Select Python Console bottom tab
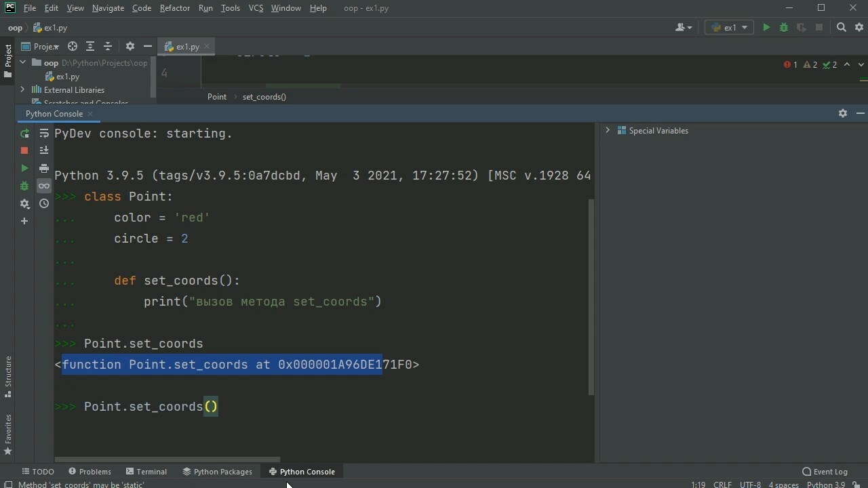This screenshot has width=868, height=488. tap(302, 472)
